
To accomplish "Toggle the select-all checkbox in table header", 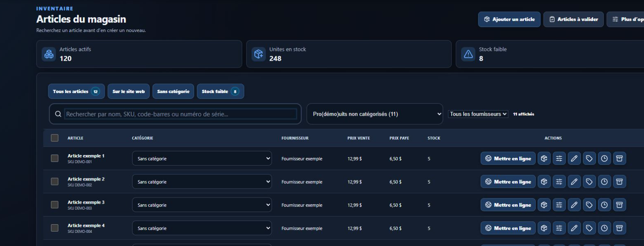I will [55, 138].
